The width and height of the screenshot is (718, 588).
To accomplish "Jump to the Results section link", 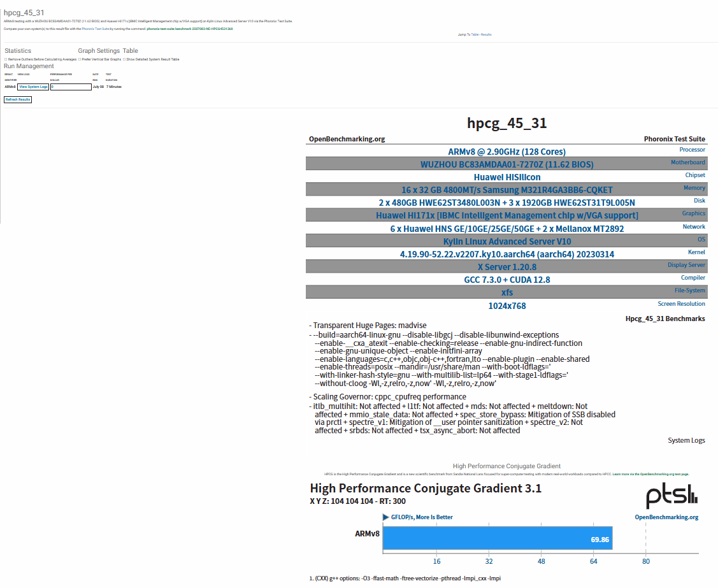I will coord(486,34).
